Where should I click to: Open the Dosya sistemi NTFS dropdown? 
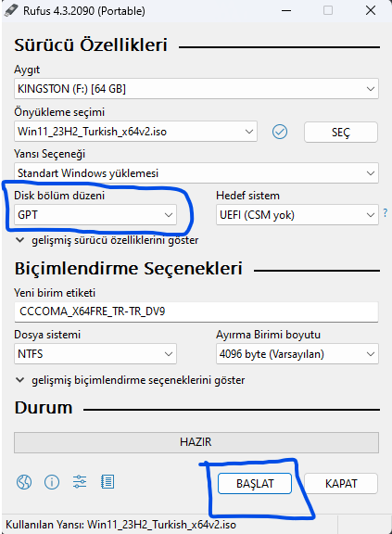tap(95, 354)
